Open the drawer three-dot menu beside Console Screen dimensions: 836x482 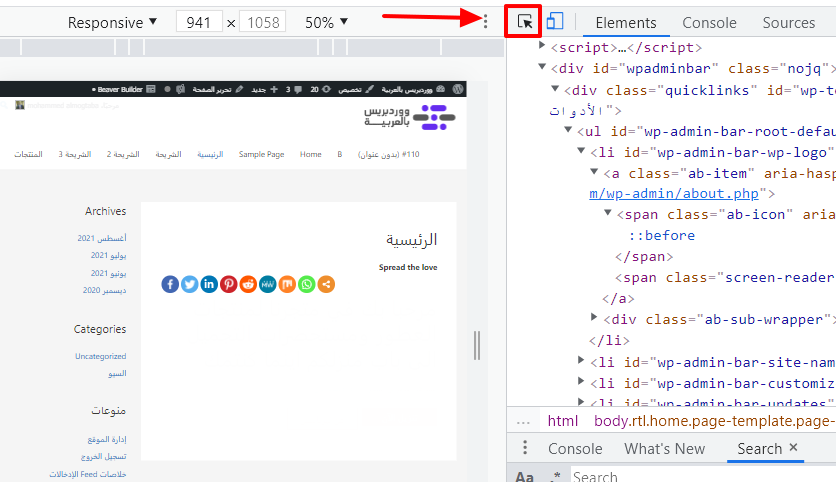click(x=525, y=447)
